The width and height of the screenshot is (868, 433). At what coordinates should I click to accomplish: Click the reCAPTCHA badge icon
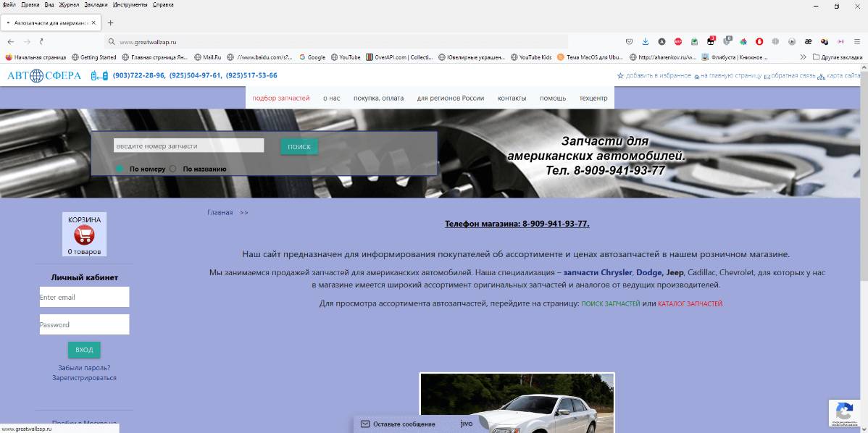click(844, 411)
